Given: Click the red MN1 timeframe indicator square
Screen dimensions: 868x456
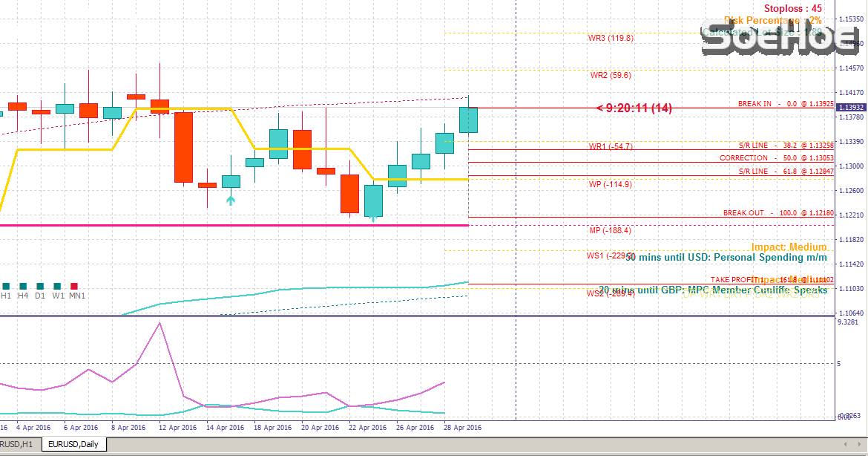Looking at the screenshot, I should [x=74, y=286].
